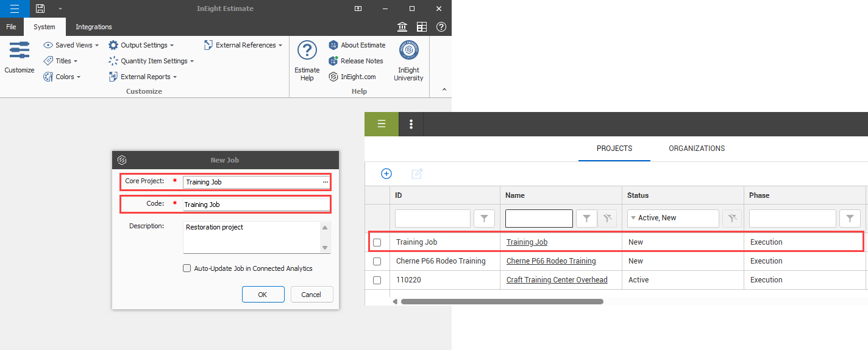868x350 pixels.
Task: Select the 110220 row checkbox
Action: point(377,280)
